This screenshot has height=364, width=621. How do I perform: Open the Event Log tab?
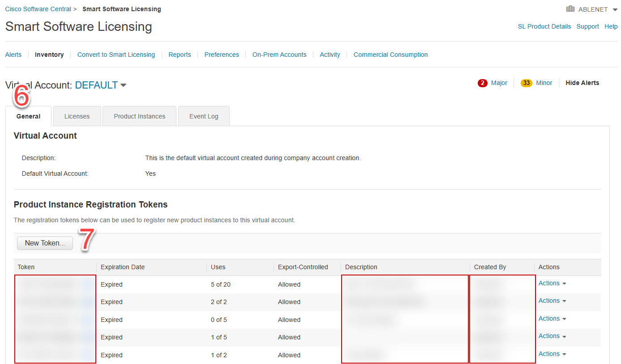tap(204, 116)
